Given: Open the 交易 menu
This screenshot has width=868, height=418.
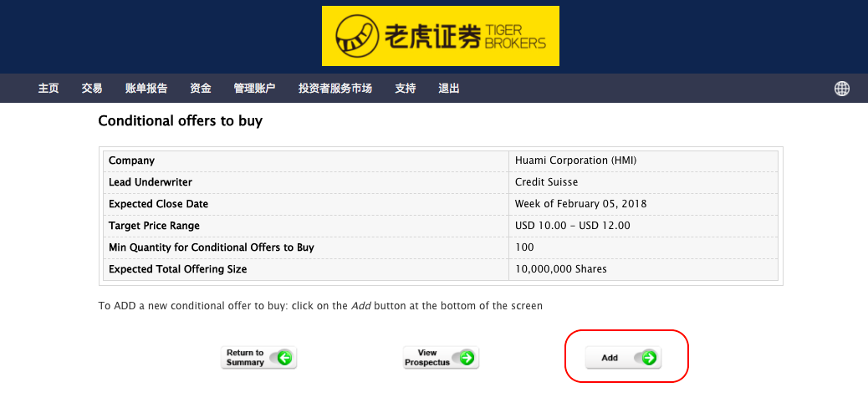Looking at the screenshot, I should (92, 88).
